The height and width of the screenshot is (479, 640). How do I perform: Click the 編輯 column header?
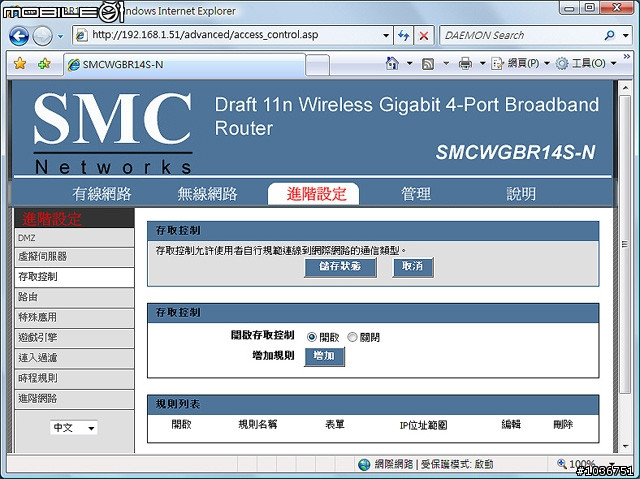[x=511, y=425]
